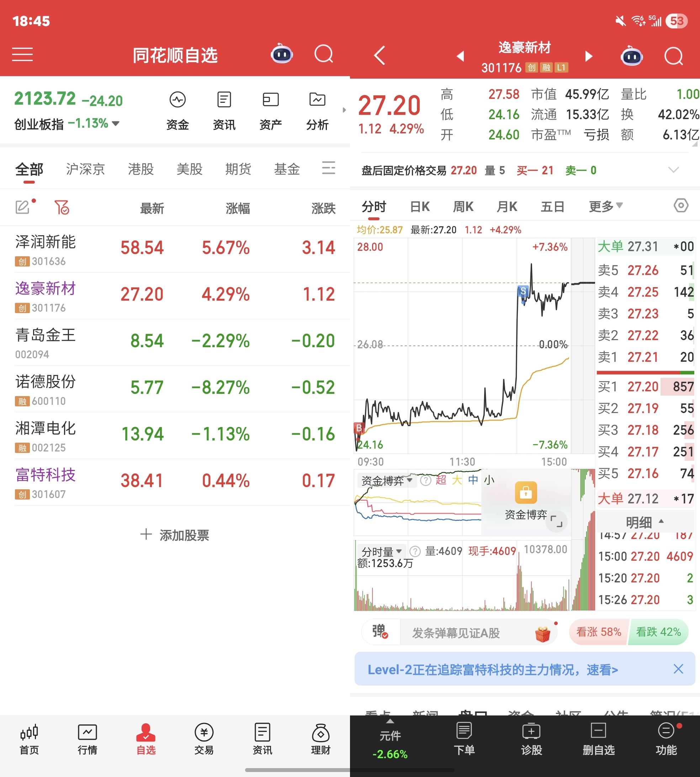Open search on the stock detail page
The image size is (700, 777).
pos(674,56)
